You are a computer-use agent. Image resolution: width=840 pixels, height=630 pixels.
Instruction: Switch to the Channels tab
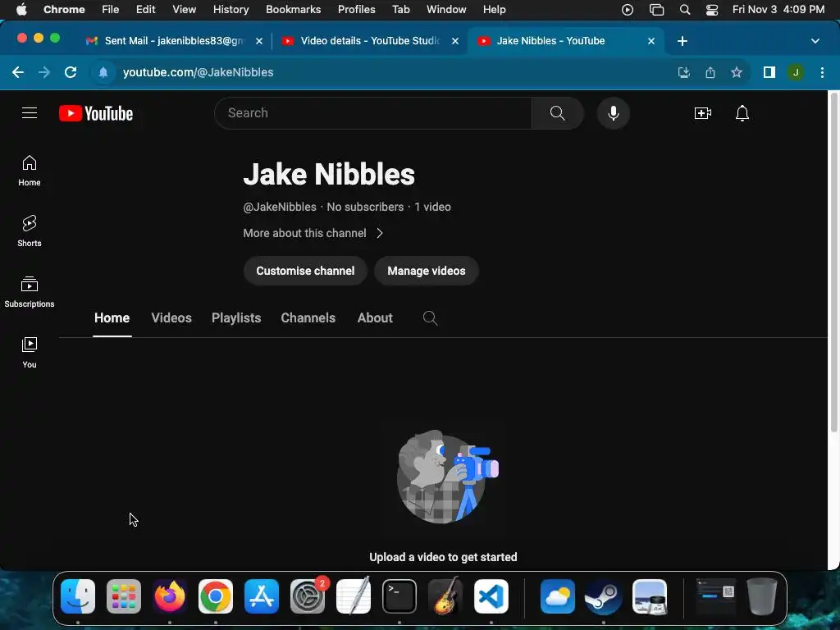point(308,318)
